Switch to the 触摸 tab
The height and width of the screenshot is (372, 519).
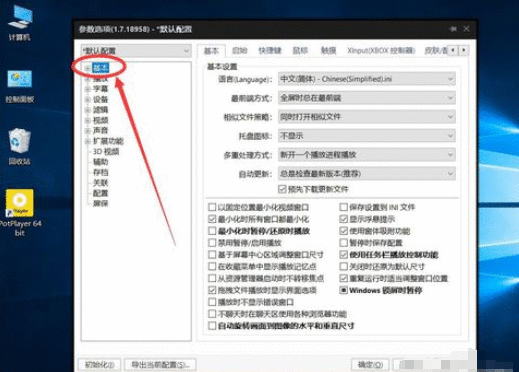point(328,51)
